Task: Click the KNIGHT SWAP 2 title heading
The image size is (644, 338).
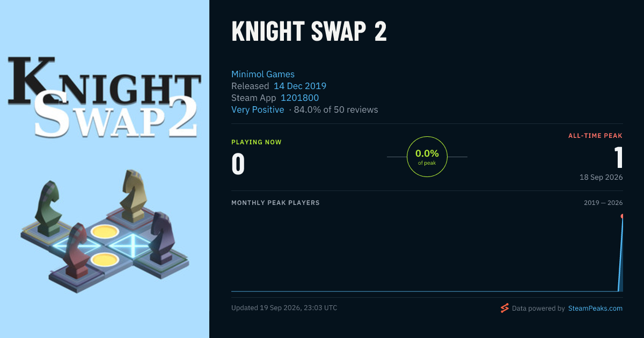Action: click(x=309, y=32)
